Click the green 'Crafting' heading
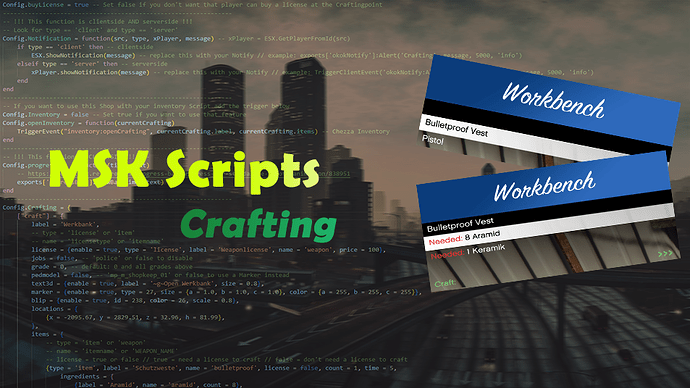The image size is (690, 388). (x=258, y=225)
